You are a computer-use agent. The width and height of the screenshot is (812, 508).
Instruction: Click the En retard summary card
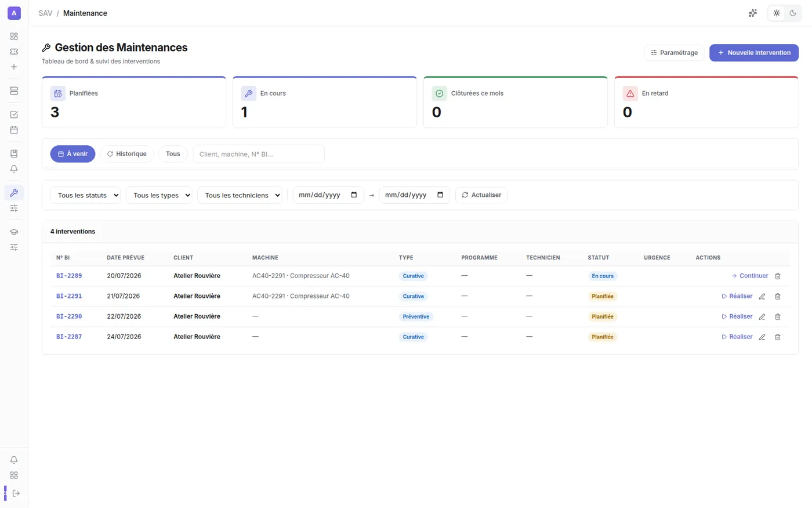(x=706, y=102)
